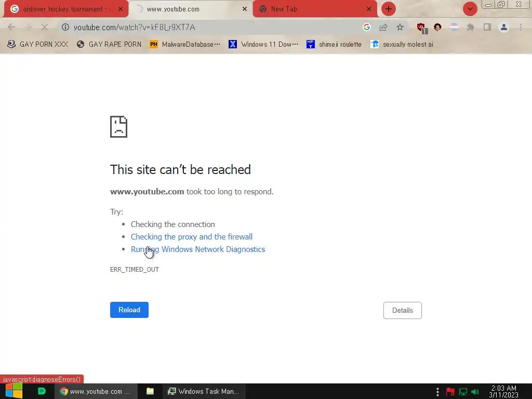Screen dimensions: 532x399
Task: Expand hidden tray icons three-dot overflow
Action: coord(437,392)
